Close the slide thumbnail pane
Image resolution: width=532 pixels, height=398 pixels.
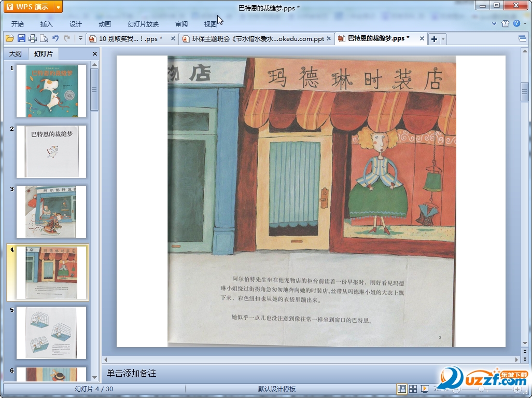click(95, 53)
